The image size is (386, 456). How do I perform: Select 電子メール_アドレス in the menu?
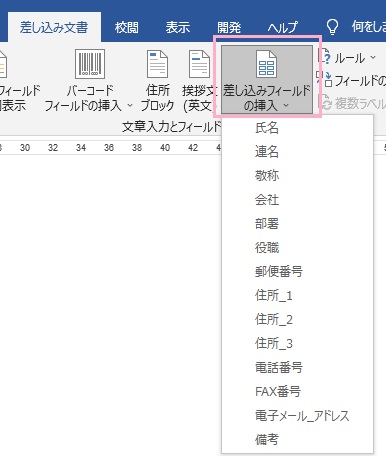point(297,416)
